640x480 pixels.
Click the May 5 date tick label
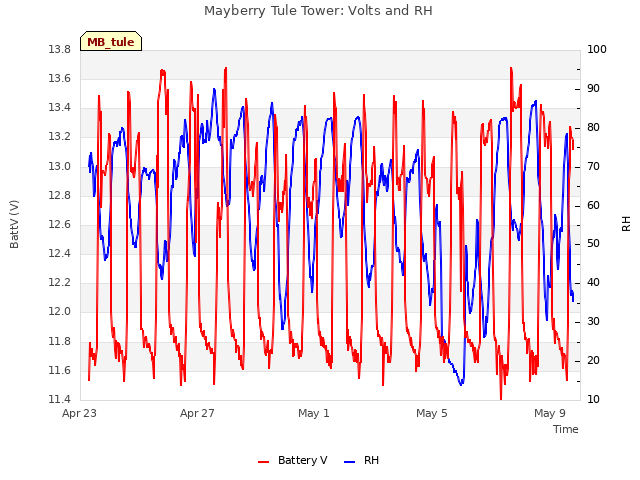click(432, 413)
